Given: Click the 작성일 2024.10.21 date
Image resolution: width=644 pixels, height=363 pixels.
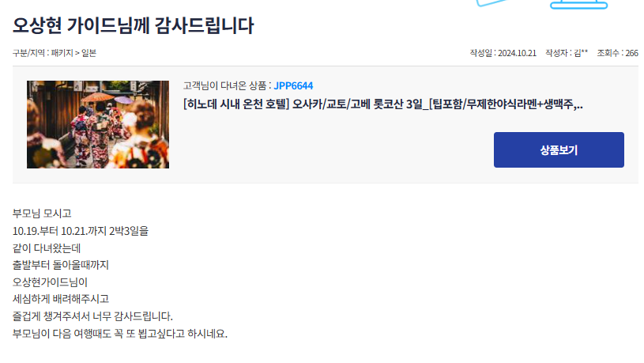Looking at the screenshot, I should coord(503,53).
